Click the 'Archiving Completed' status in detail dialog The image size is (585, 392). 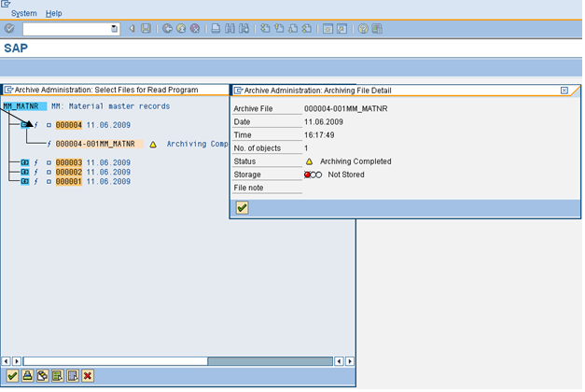tap(355, 161)
